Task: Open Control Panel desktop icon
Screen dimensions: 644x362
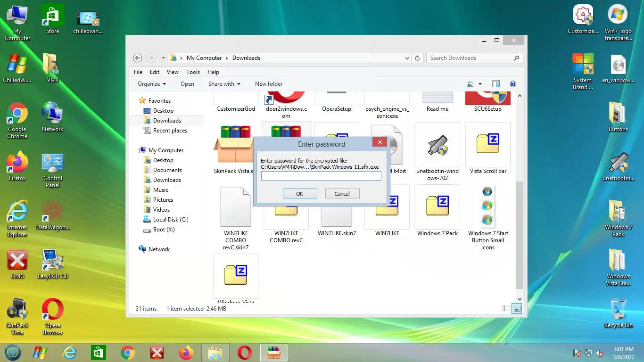Action: [52, 170]
